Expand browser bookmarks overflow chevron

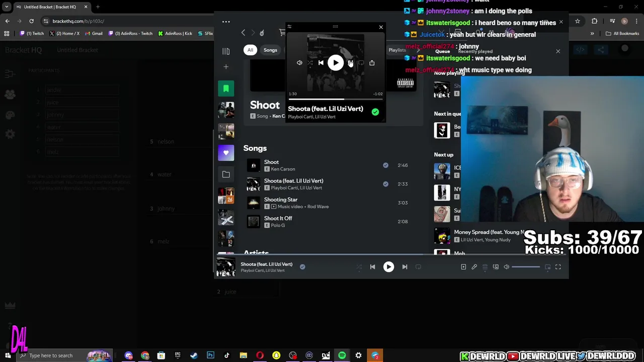point(592,34)
